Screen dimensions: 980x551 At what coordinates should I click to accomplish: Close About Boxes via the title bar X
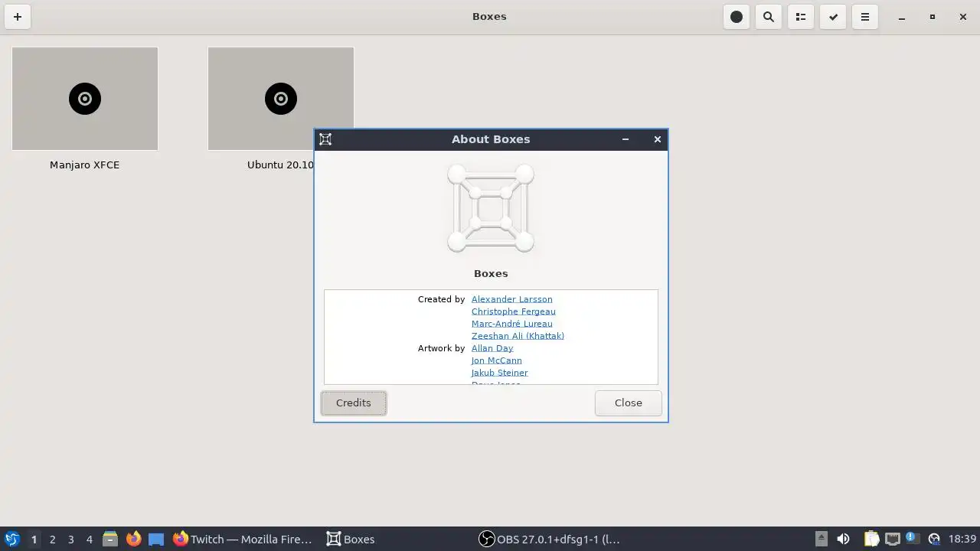(657, 139)
